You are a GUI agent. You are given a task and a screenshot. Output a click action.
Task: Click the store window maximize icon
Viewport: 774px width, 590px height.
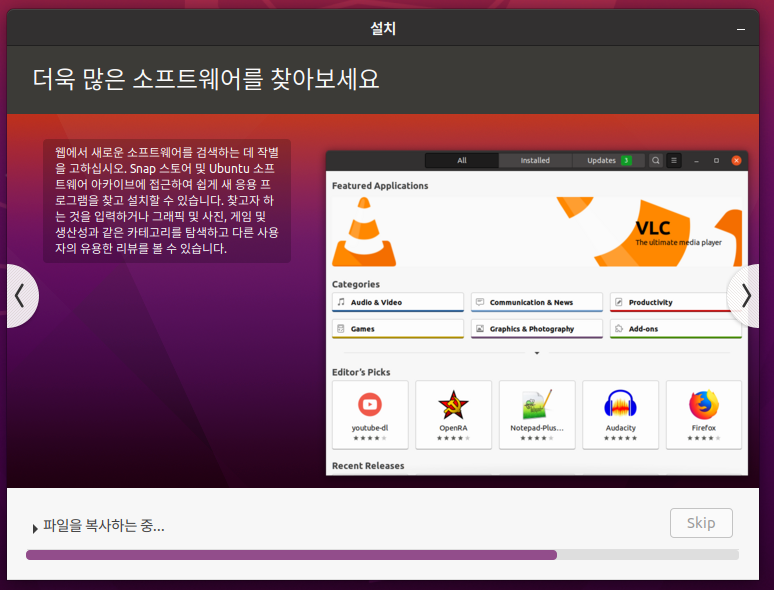(716, 160)
